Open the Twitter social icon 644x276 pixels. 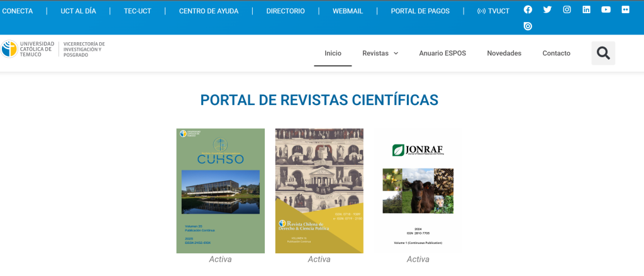[x=548, y=10]
